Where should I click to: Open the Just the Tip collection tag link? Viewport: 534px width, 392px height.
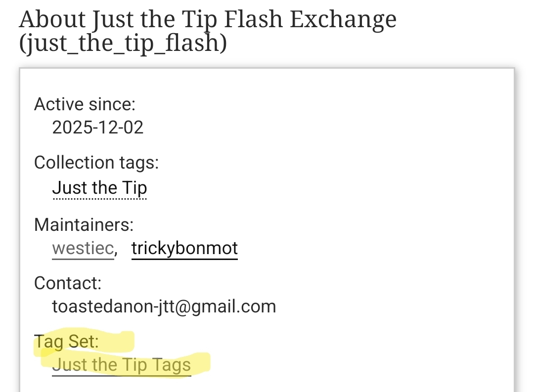click(99, 188)
